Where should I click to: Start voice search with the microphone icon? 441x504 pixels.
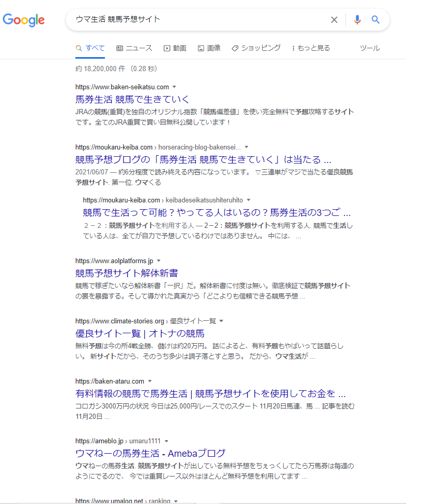click(357, 20)
